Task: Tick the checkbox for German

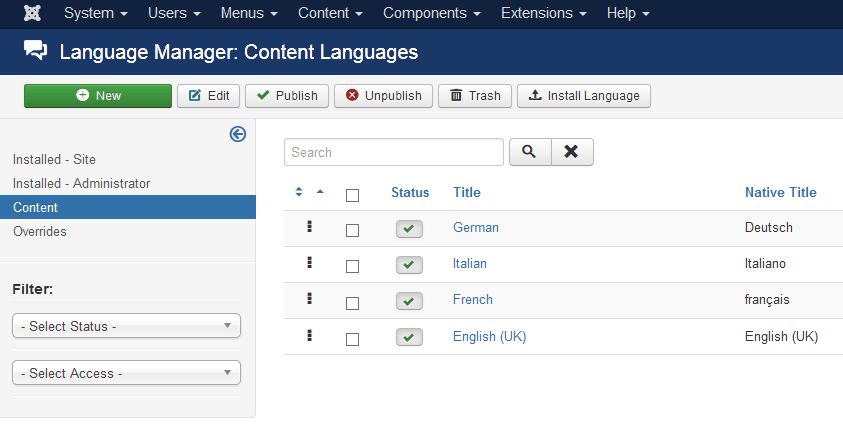Action: (352, 230)
